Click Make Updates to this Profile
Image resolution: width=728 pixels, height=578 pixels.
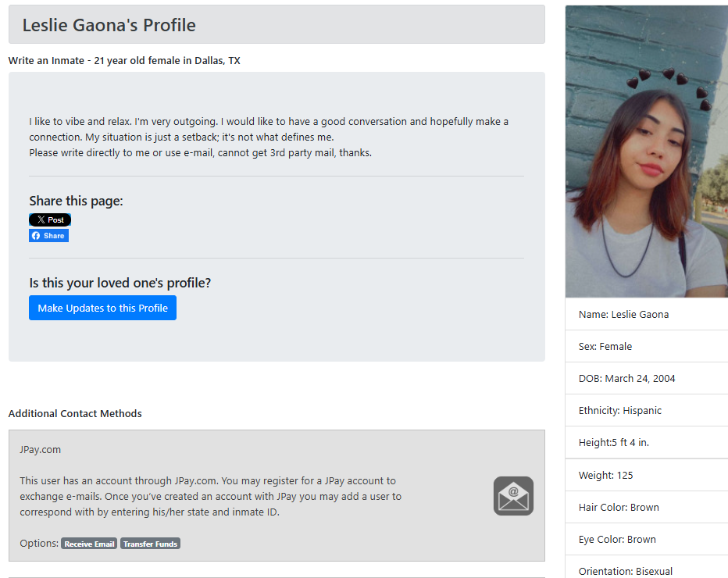click(102, 308)
